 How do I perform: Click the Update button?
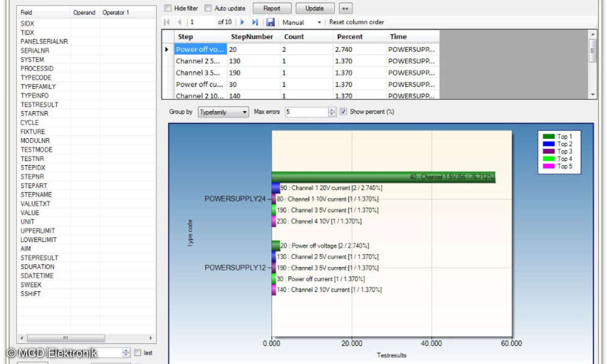click(315, 9)
